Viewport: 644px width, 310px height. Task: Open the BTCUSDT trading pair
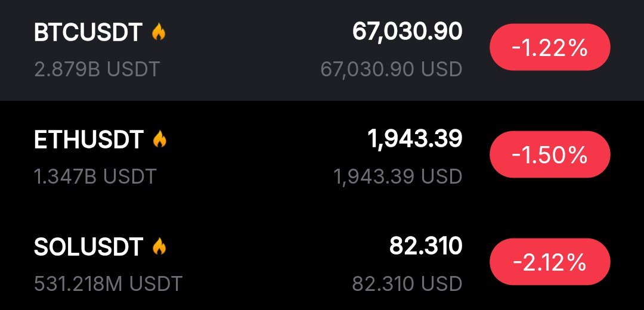[88, 33]
